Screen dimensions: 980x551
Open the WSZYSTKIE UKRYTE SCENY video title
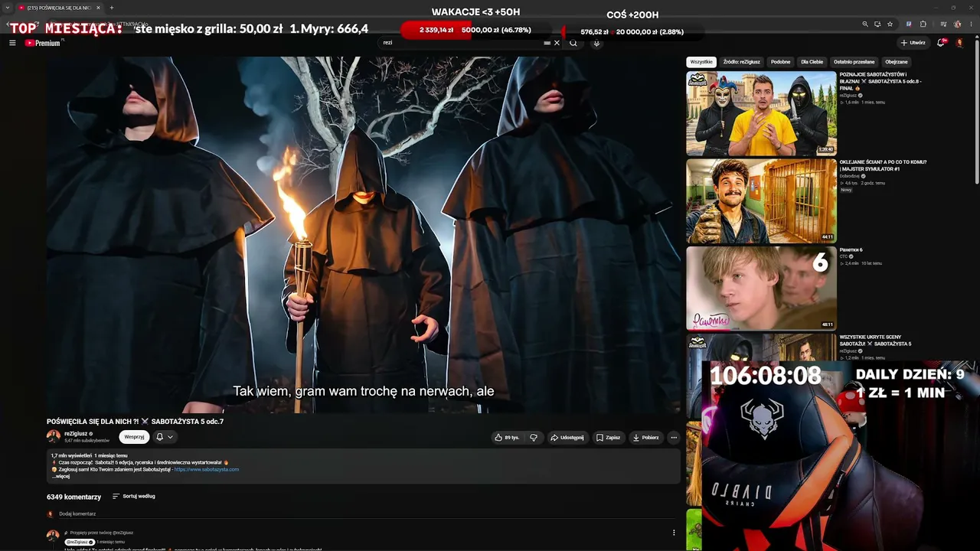[x=875, y=341]
